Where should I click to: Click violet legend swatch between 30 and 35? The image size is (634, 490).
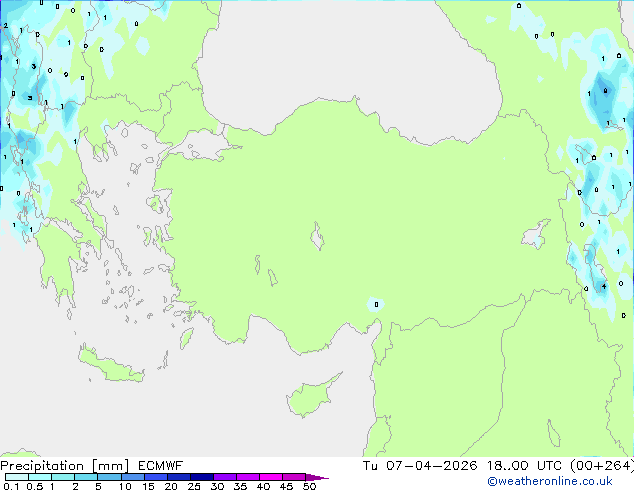pos(225,477)
